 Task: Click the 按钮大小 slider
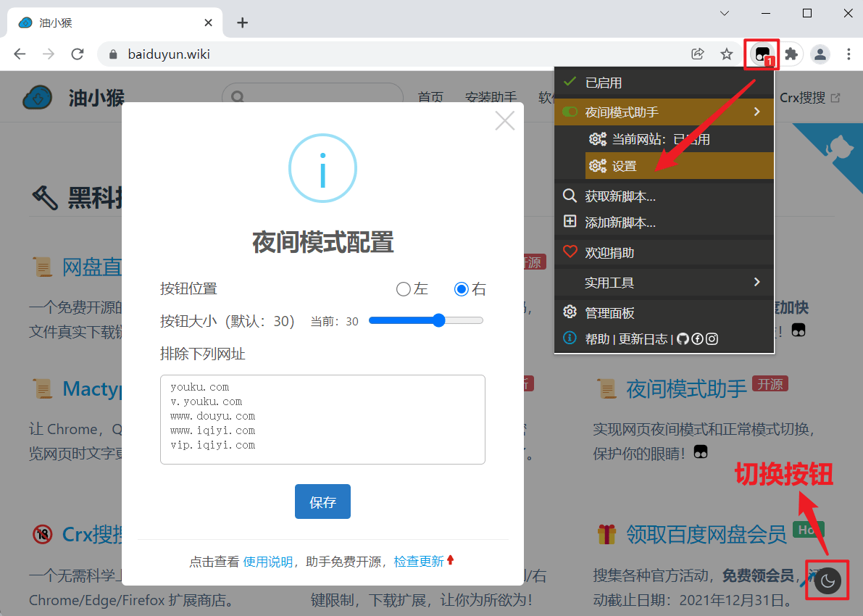click(426, 320)
